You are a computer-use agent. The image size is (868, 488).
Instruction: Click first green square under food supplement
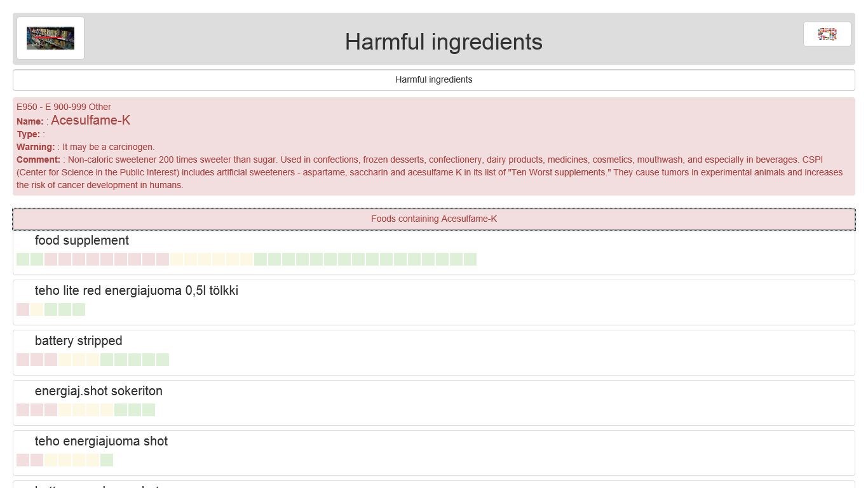23,259
